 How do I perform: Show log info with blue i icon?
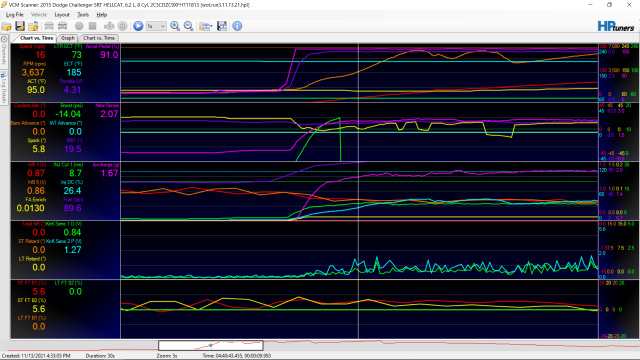237,26
